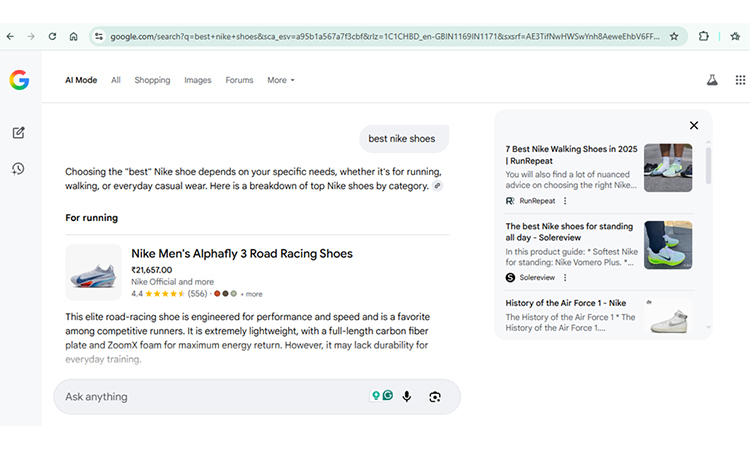The height and width of the screenshot is (450, 750).
Task: Open Nike Men's Alphafly 3 product link
Action: click(x=241, y=254)
